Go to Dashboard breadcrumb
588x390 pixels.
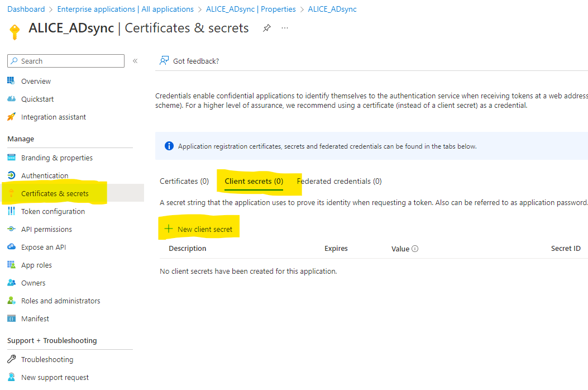pyautogui.click(x=26, y=9)
